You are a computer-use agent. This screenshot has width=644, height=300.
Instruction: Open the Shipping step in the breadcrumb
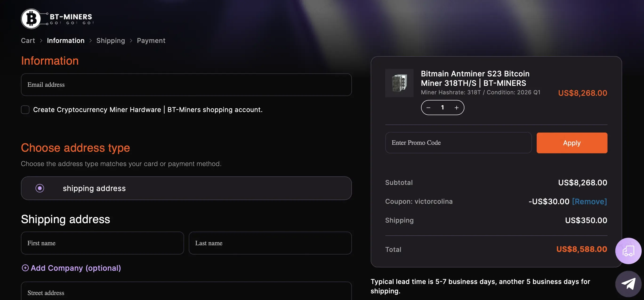(x=110, y=40)
